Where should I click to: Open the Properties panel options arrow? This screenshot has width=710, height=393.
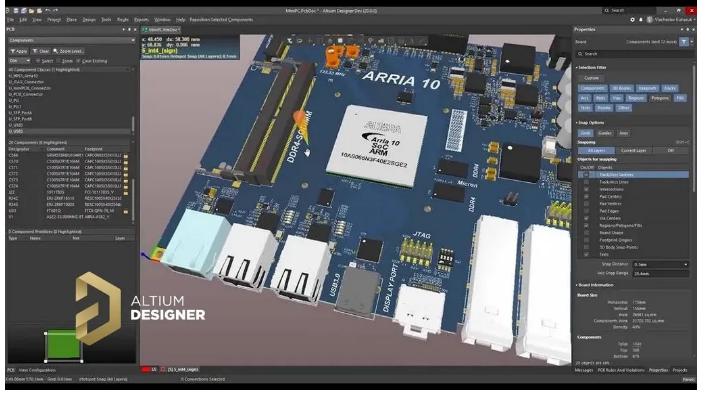(x=682, y=29)
